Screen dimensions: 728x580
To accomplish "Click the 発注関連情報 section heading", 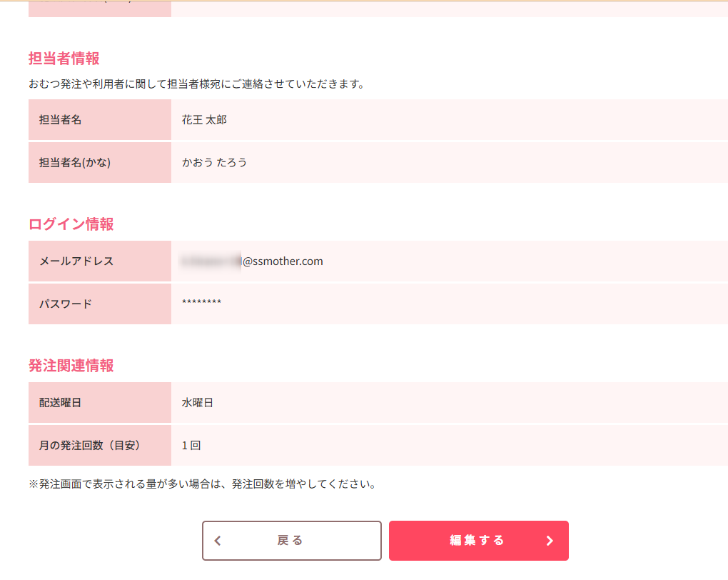I will point(71,366).
